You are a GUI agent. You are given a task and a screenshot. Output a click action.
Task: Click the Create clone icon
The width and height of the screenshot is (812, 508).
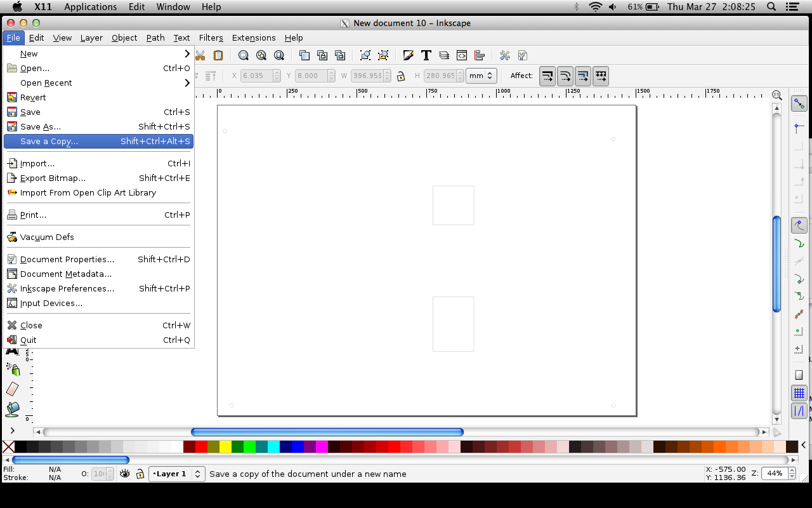[x=322, y=55]
